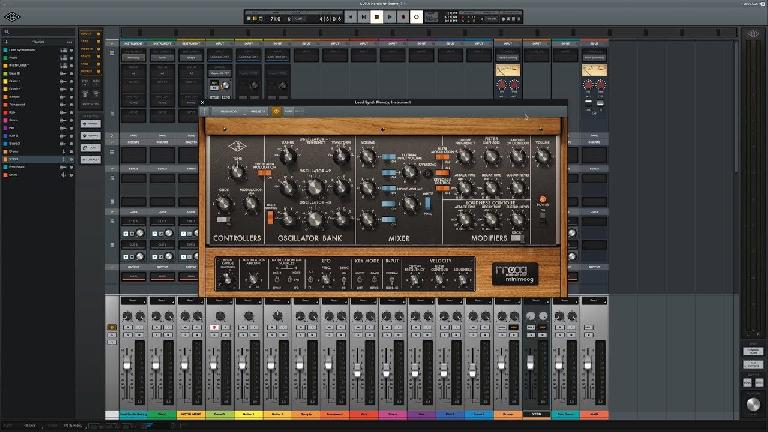Stop playback with the stop button
Viewport: 768px width, 432px height.
377,17
